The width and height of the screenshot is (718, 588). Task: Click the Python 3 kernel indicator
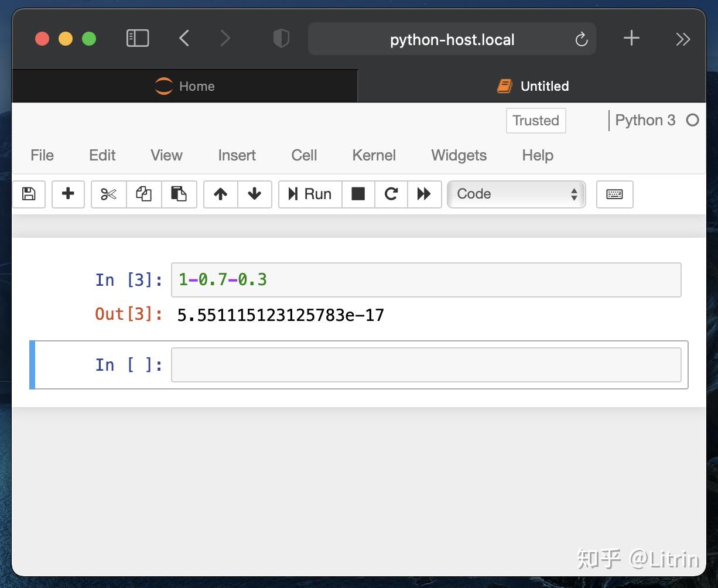(645, 120)
